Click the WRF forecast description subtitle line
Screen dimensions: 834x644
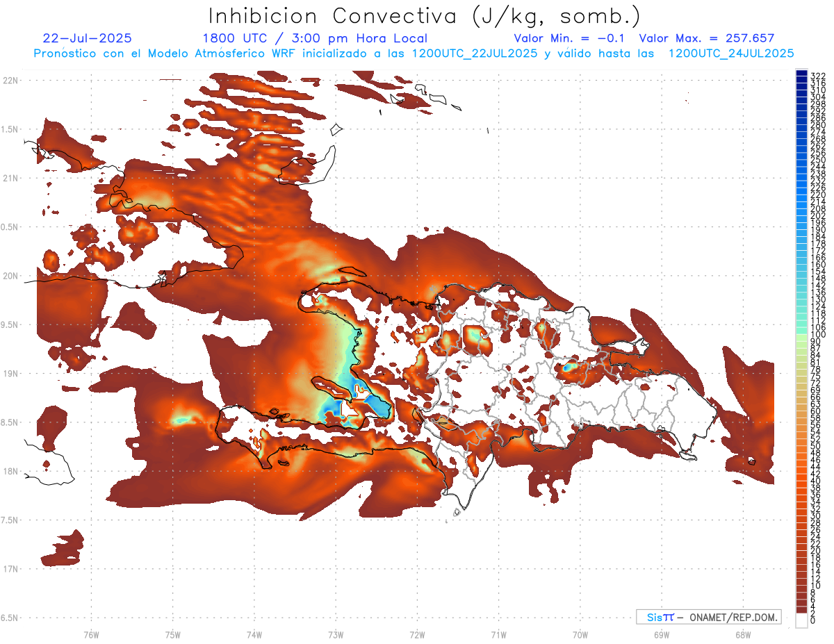(414, 53)
